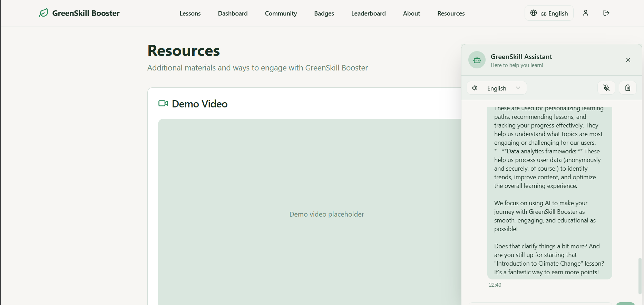Go to the Lessons page
This screenshot has width=644, height=305.
pyautogui.click(x=190, y=13)
